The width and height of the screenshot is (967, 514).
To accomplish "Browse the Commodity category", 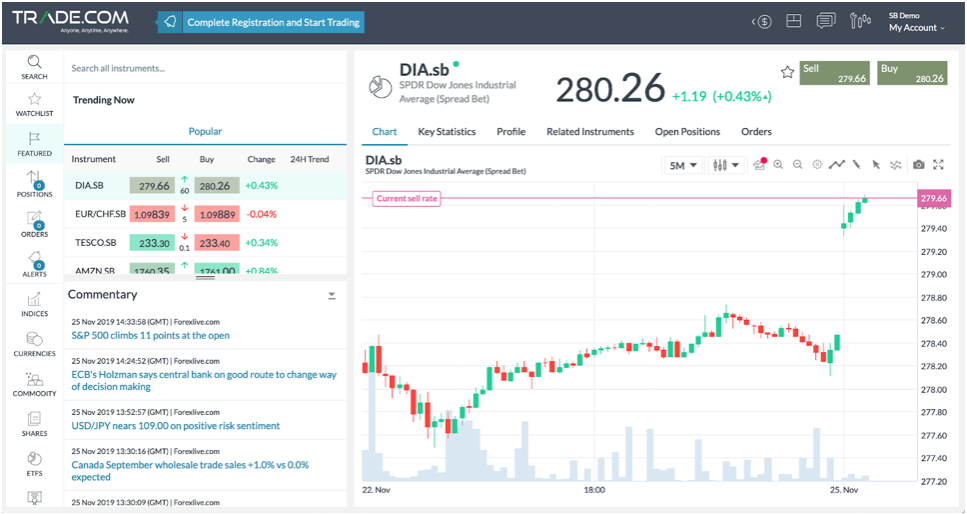I will [34, 384].
